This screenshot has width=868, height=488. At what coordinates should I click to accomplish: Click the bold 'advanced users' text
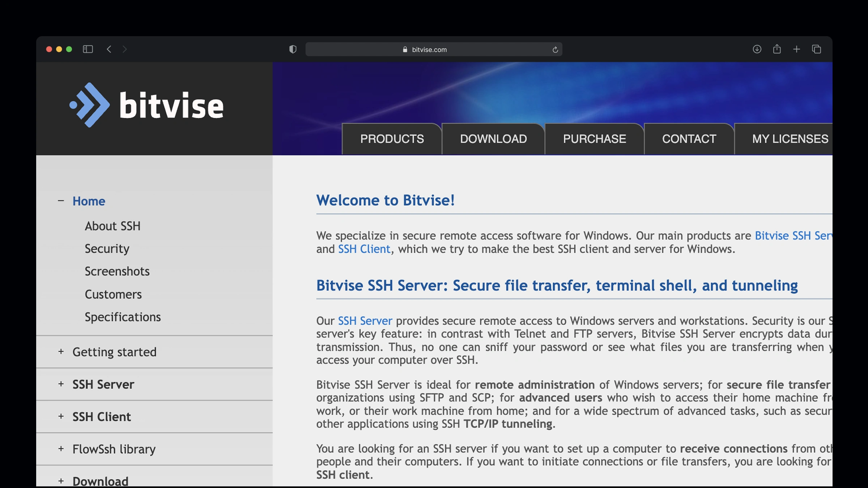(561, 398)
